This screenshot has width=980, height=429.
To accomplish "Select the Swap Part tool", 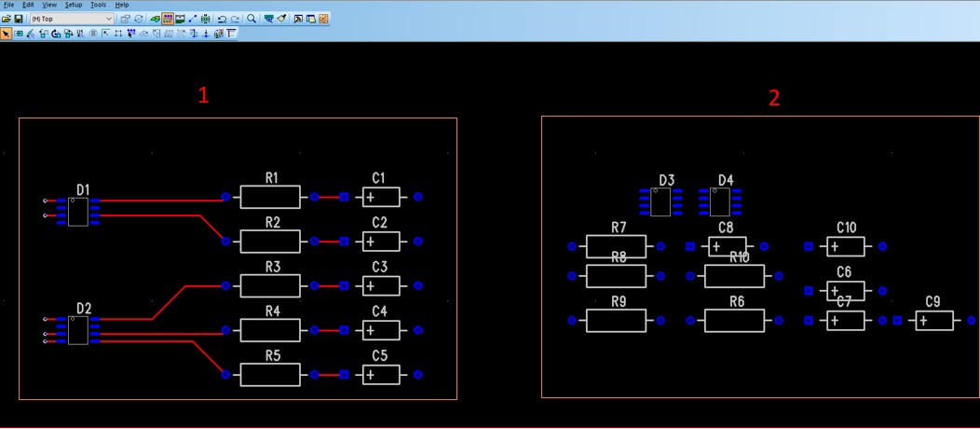I will (68, 34).
